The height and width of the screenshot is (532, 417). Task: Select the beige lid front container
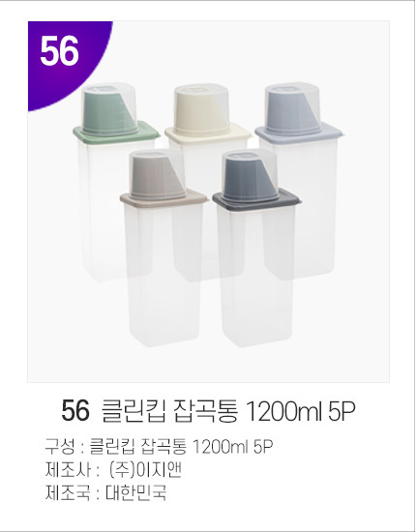click(x=164, y=248)
